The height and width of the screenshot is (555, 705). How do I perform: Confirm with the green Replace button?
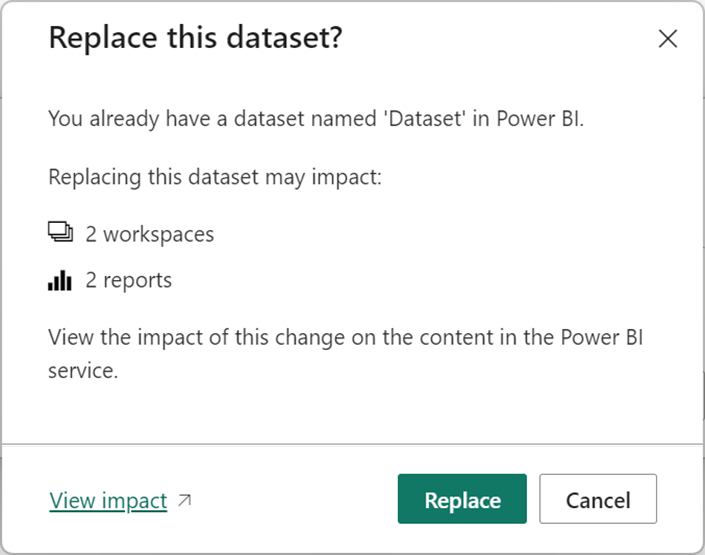462,499
